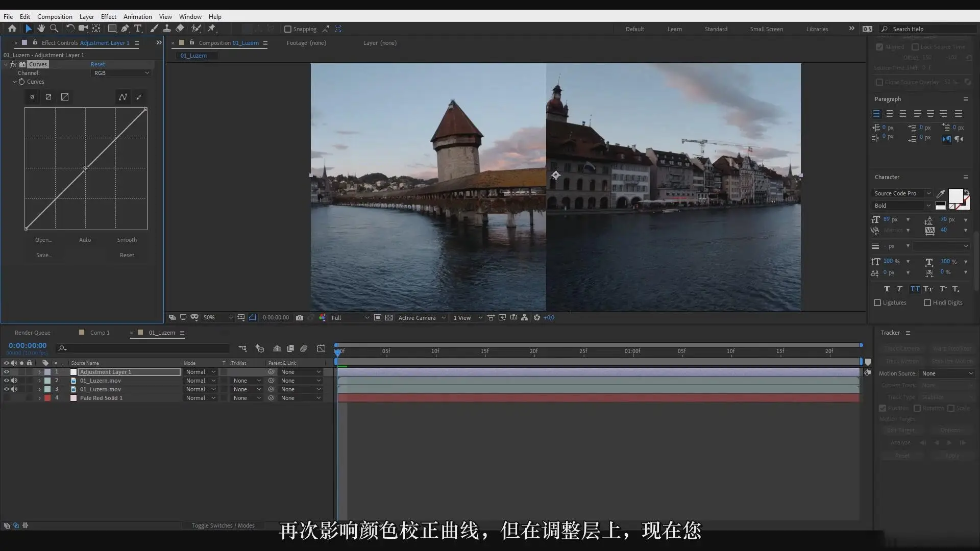Toggle the Ligatures checkbox
Image resolution: width=980 pixels, height=551 pixels.
877,303
